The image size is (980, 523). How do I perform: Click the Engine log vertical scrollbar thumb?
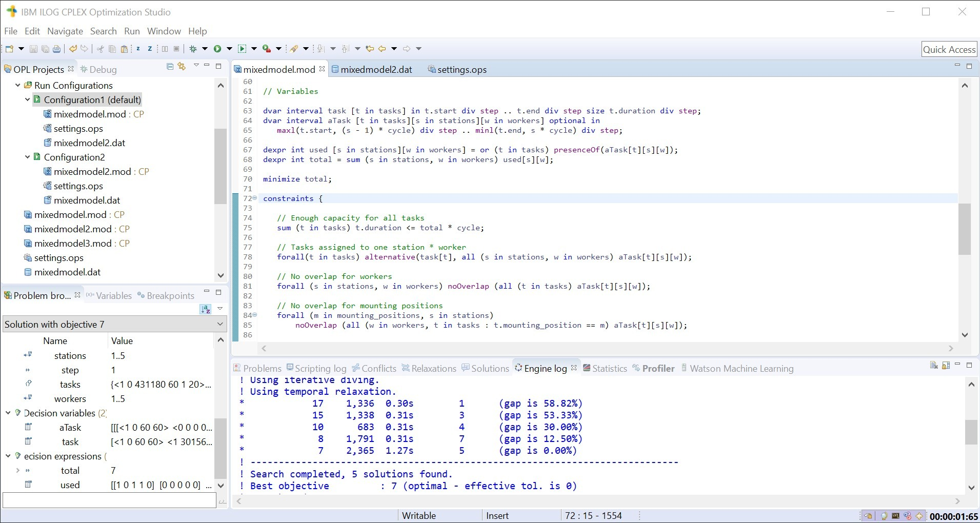coord(971,432)
